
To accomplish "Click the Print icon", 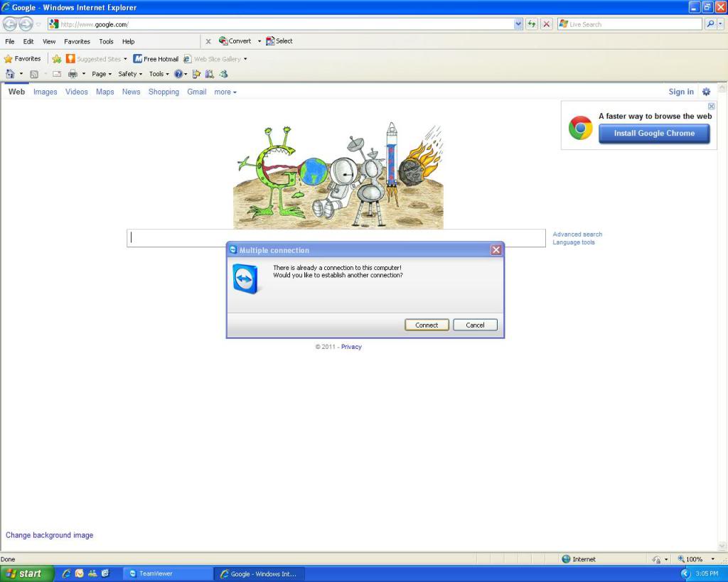I will (x=73, y=74).
